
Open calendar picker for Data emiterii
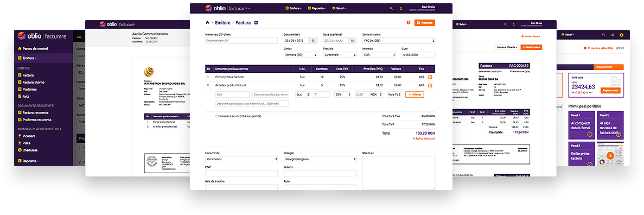point(314,41)
